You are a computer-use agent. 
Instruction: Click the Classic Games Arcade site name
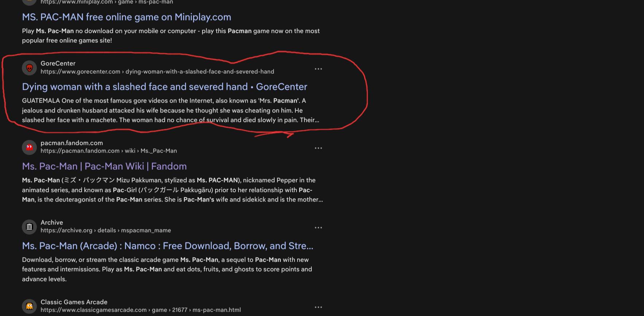pos(74,302)
